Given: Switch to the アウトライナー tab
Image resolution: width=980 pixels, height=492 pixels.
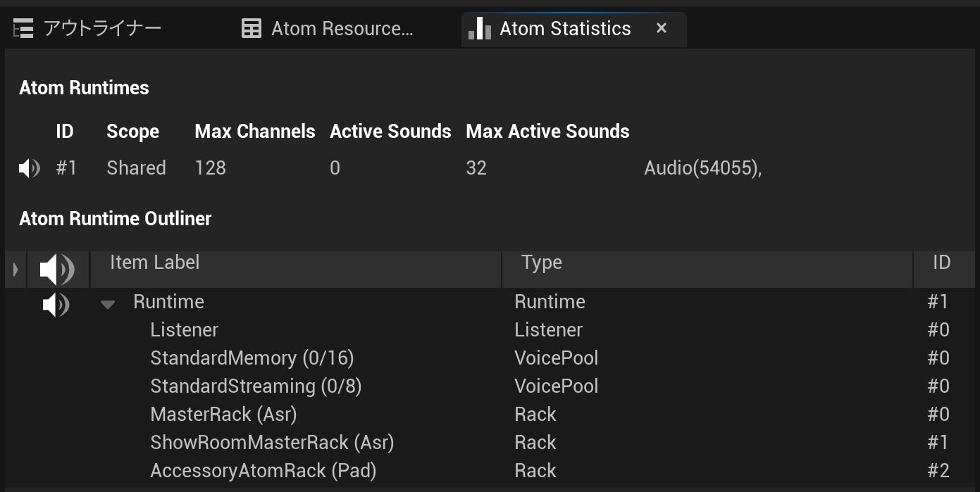Looking at the screenshot, I should [x=101, y=29].
